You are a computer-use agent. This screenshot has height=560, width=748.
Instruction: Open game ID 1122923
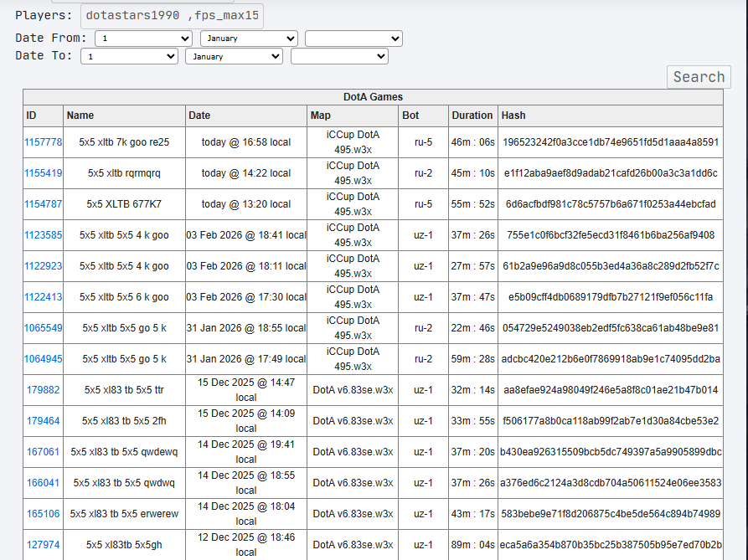(43, 266)
